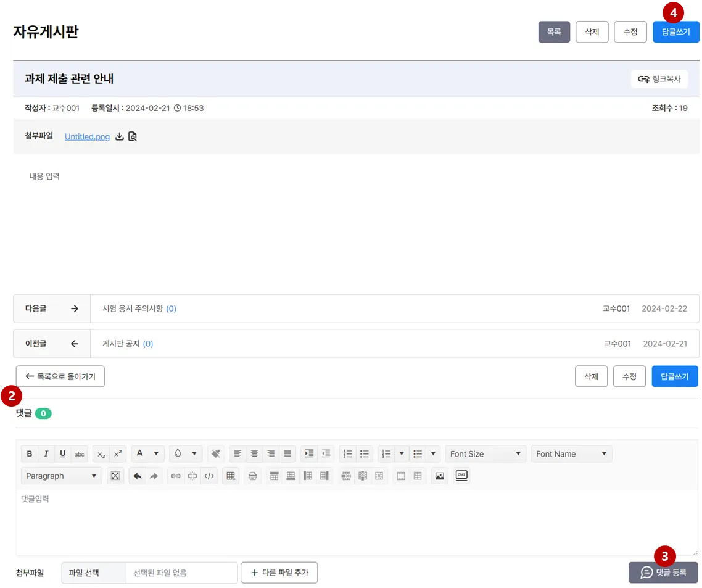The image size is (702, 588).
Task: Add a table column on the left
Action: point(308,476)
